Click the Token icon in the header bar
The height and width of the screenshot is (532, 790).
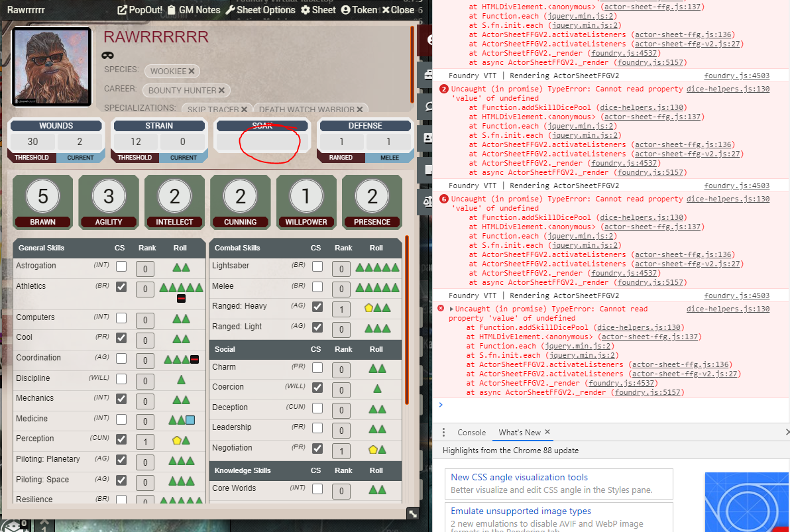point(347,10)
